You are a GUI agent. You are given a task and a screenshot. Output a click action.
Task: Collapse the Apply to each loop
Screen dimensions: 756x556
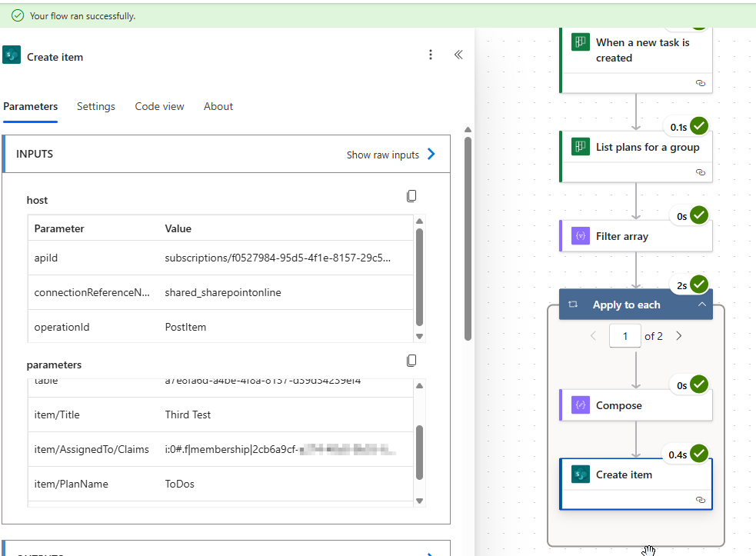(x=702, y=305)
